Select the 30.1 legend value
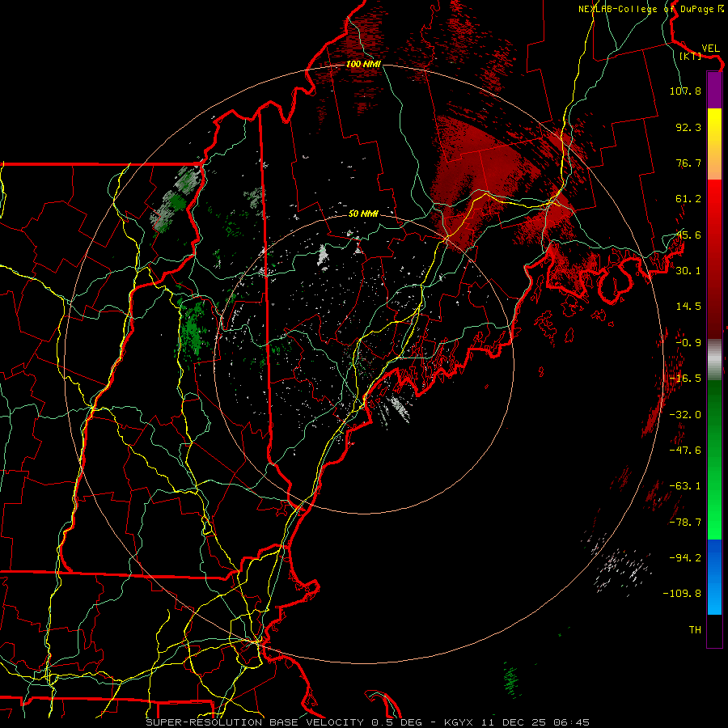 point(688,270)
